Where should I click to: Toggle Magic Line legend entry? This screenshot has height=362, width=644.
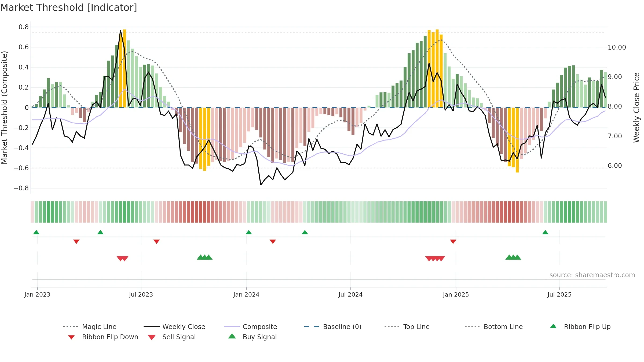[x=90, y=327]
